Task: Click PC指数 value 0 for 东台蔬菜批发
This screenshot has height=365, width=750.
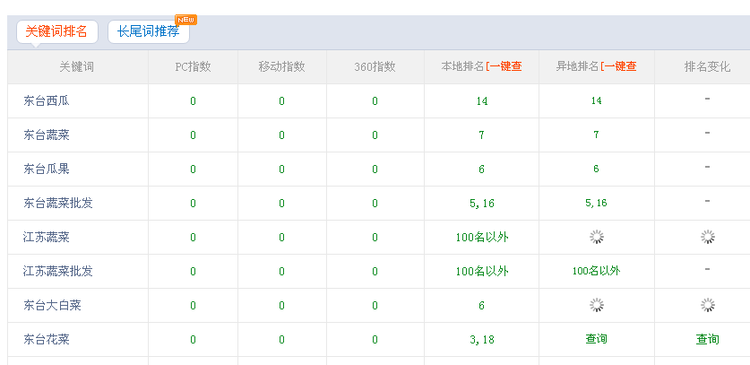Action: 193,203
